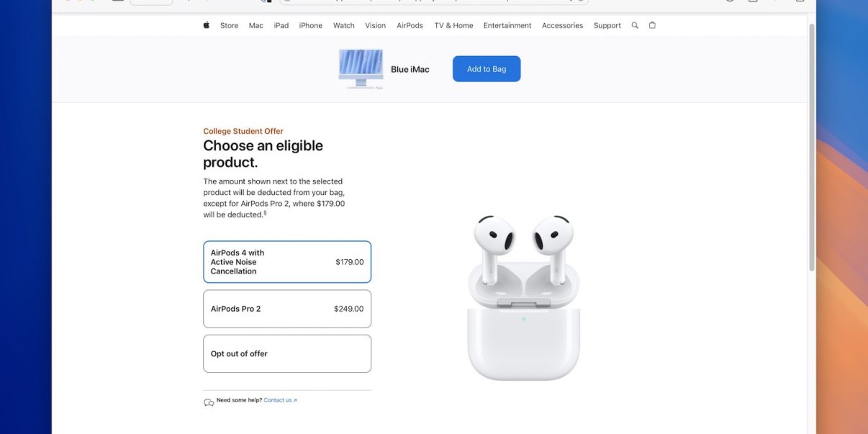Click the chat bubble help icon
The image size is (868, 434).
(x=209, y=402)
